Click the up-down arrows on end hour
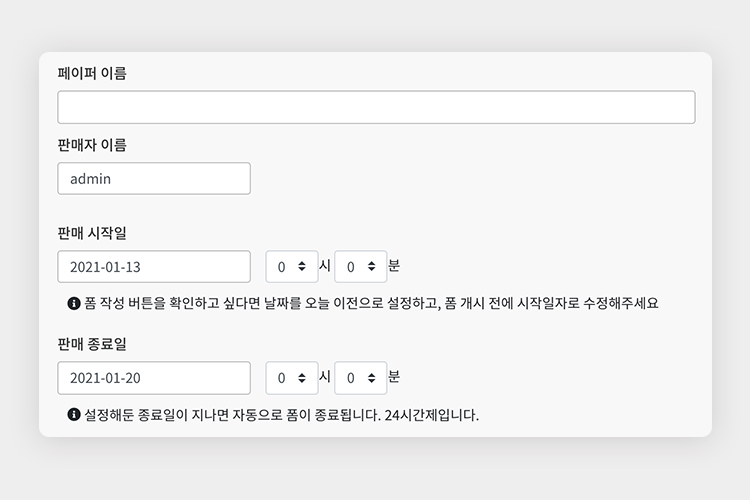Screen dimensions: 750x500 (302, 378)
